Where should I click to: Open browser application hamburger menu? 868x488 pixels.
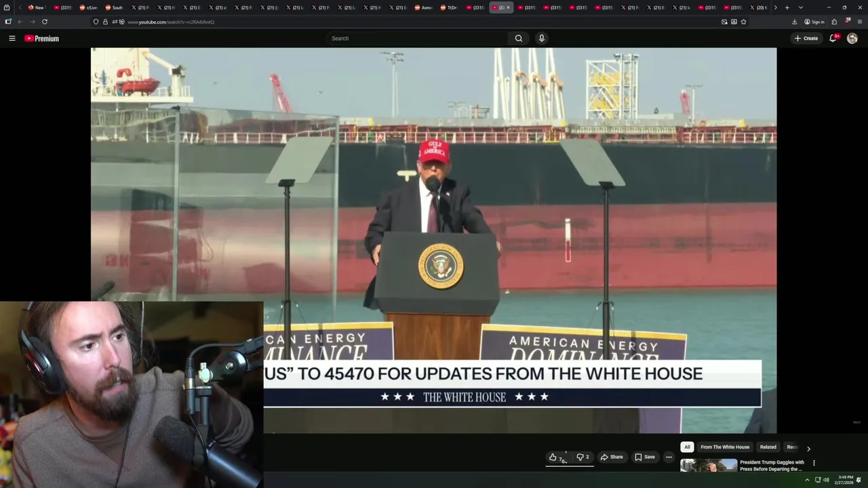coord(860,22)
